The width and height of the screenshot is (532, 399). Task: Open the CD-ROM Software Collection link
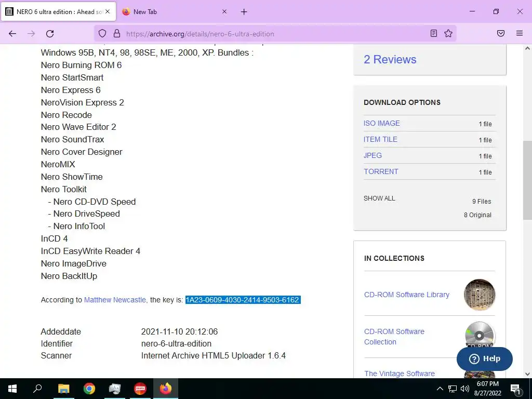(x=394, y=337)
